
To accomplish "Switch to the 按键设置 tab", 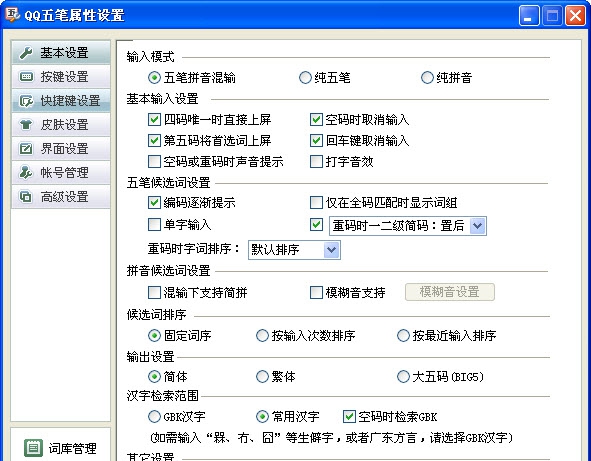I will coord(61,77).
